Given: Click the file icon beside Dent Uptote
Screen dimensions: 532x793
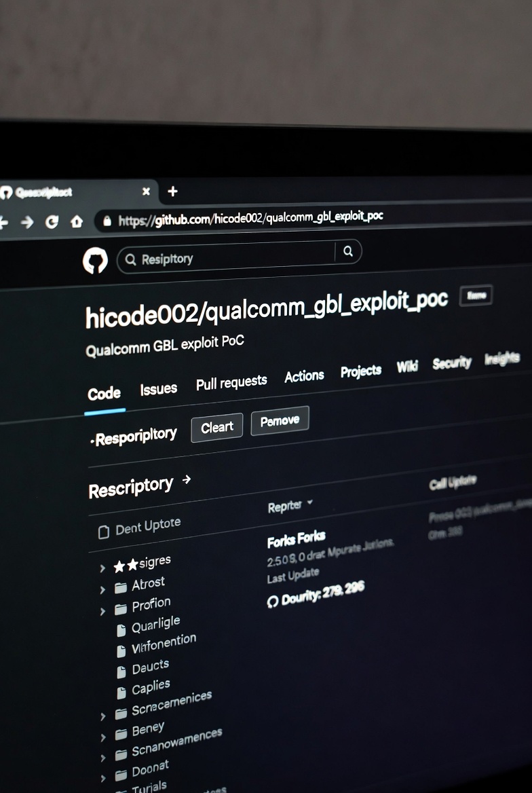Looking at the screenshot, I should click(104, 532).
